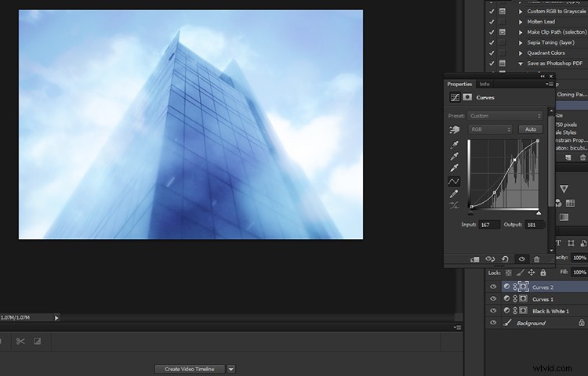This screenshot has width=588, height=376.
Task: Click the Input value field
Action: (x=489, y=225)
